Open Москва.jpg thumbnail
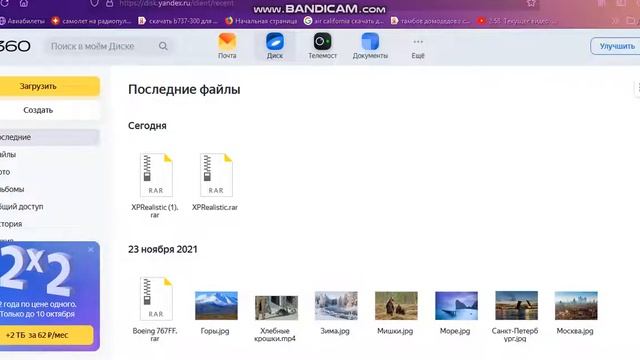This screenshot has width=640, height=360. 576,305
